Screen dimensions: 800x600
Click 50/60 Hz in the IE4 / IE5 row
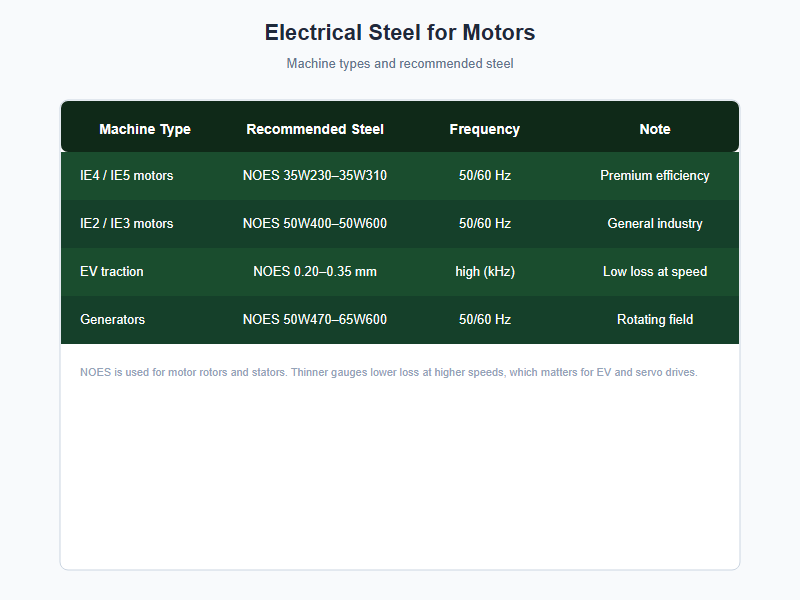point(485,176)
